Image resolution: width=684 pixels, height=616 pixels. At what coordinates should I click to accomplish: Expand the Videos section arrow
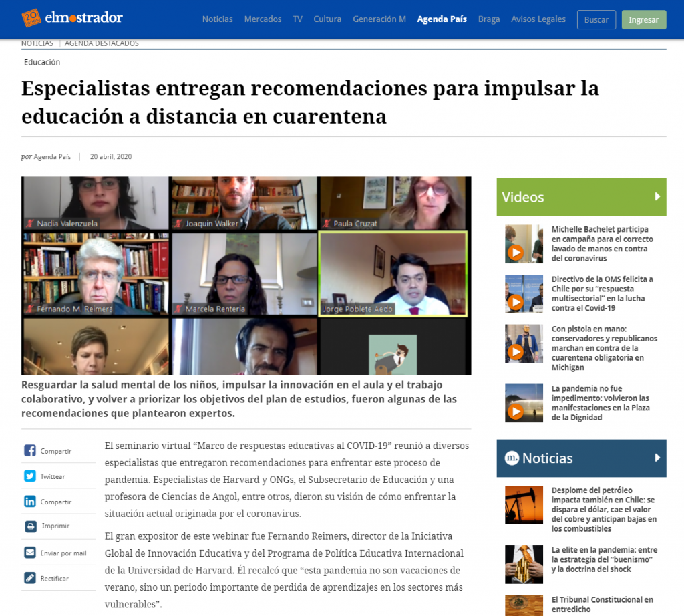[657, 196]
